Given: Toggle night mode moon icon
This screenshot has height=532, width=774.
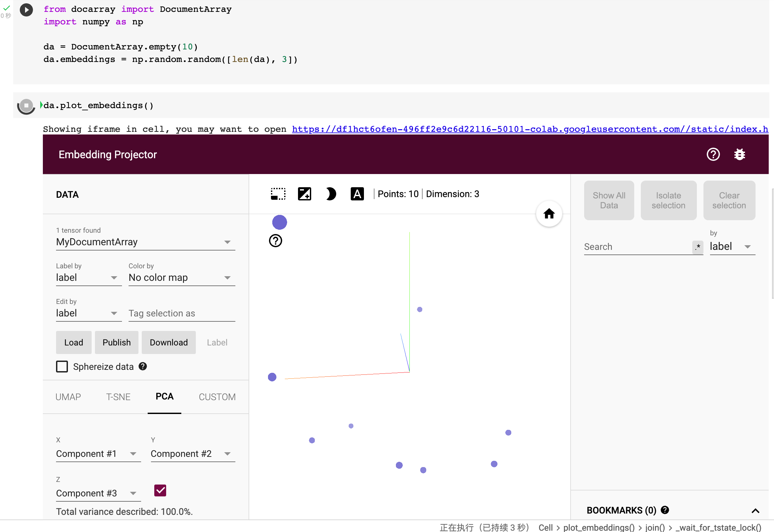Looking at the screenshot, I should [x=330, y=194].
